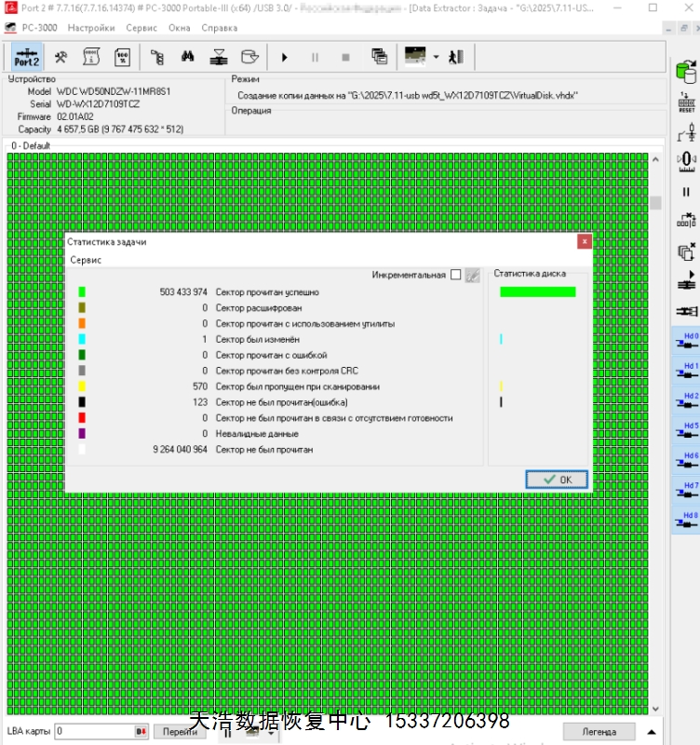This screenshot has height=745, width=700.
Task: Click the green successfully read sector swatch
Action: 82,291
